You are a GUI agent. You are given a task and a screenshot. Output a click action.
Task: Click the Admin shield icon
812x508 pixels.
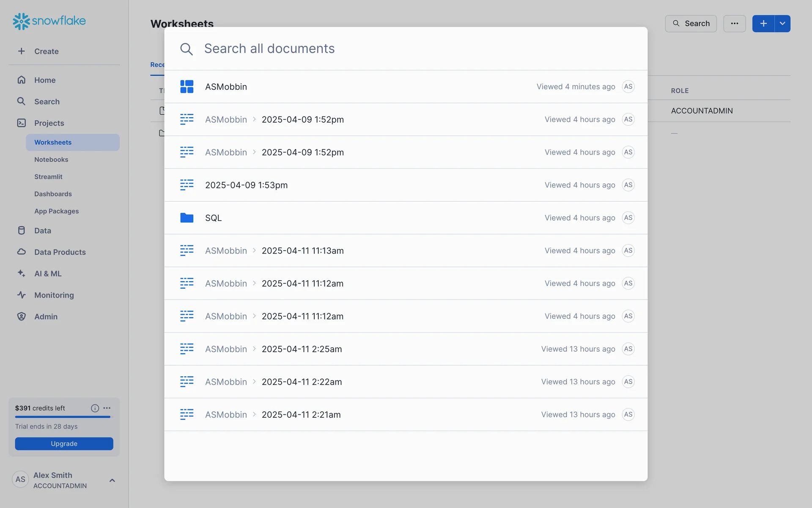(22, 317)
